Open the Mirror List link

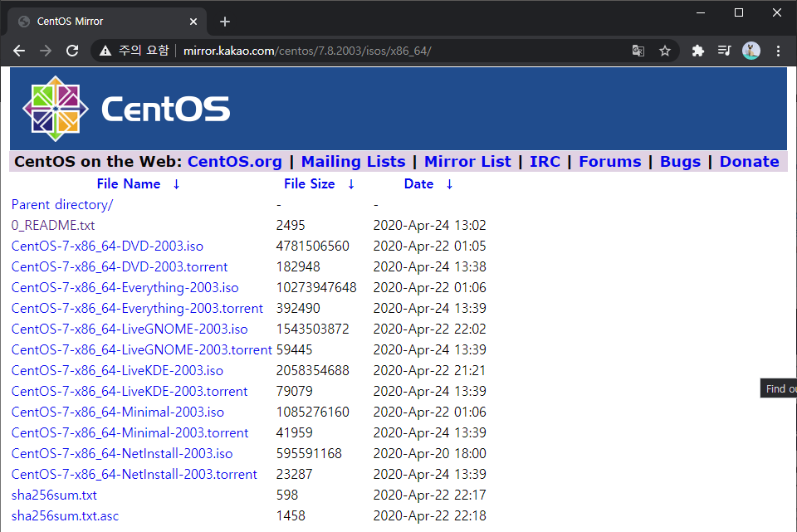point(467,162)
